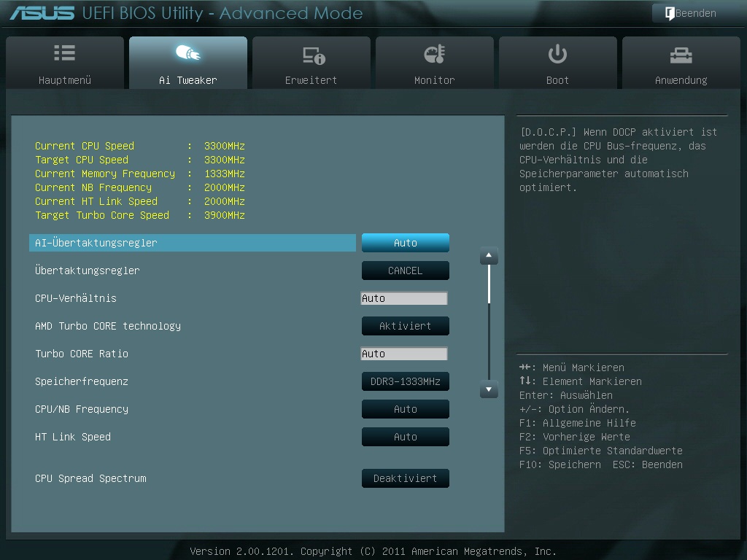Viewport: 747px width, 560px height.
Task: Open AI-Übertaktungsregler Auto dropdown
Action: [406, 243]
